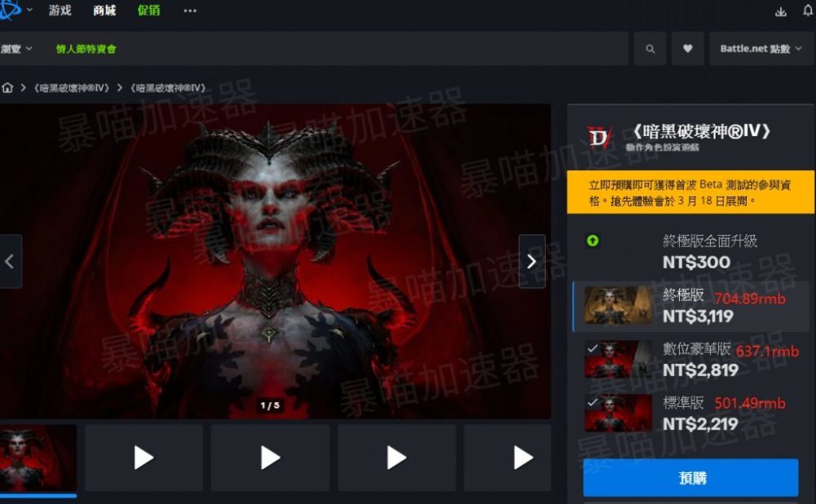The image size is (816, 504).
Task: Expand the 瀏覽 dropdown
Action: [16, 48]
